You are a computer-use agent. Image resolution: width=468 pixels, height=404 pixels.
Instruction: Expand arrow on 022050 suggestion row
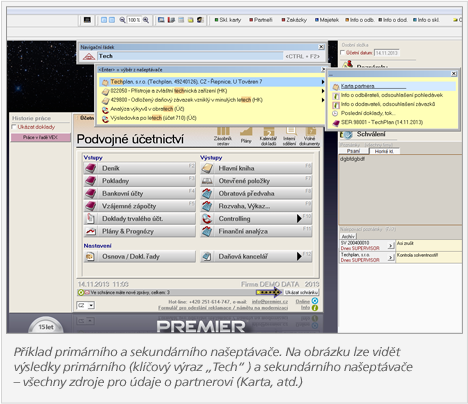pos(323,91)
